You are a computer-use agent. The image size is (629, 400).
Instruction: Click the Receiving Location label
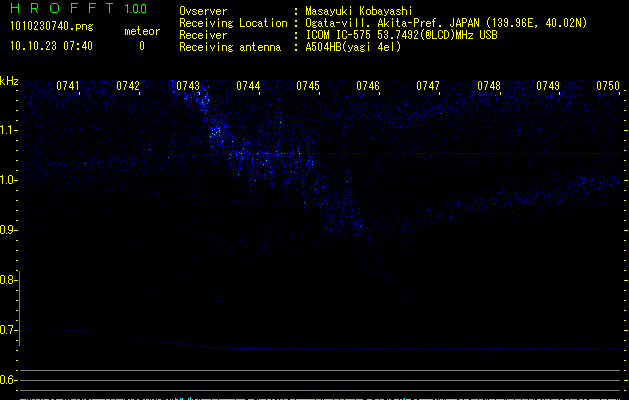pos(233,23)
